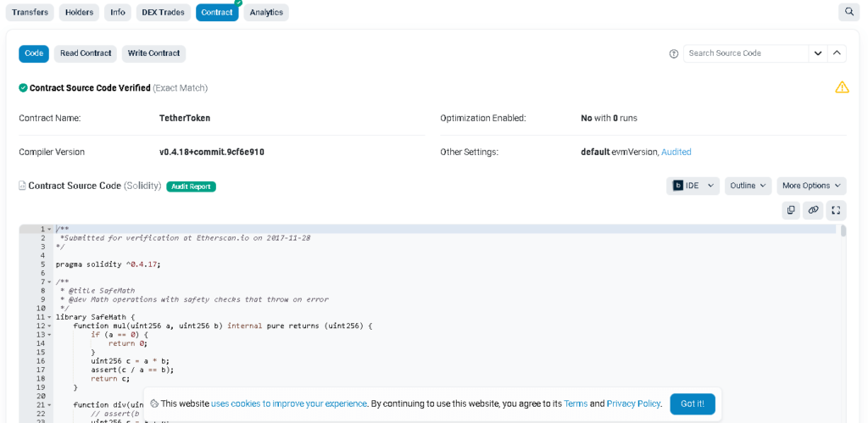Collapse the code fold at line 1
Screen dimensions: 868x423
pos(50,229)
